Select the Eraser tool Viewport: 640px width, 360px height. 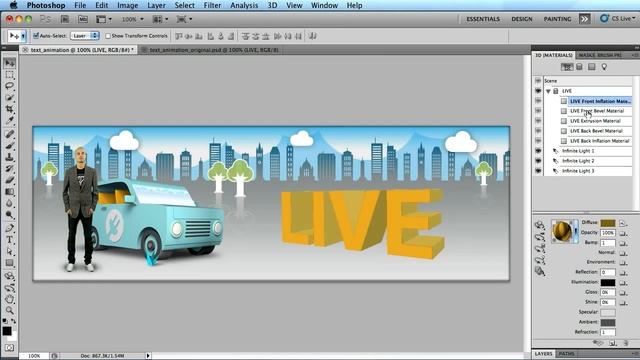pyautogui.click(x=9, y=180)
